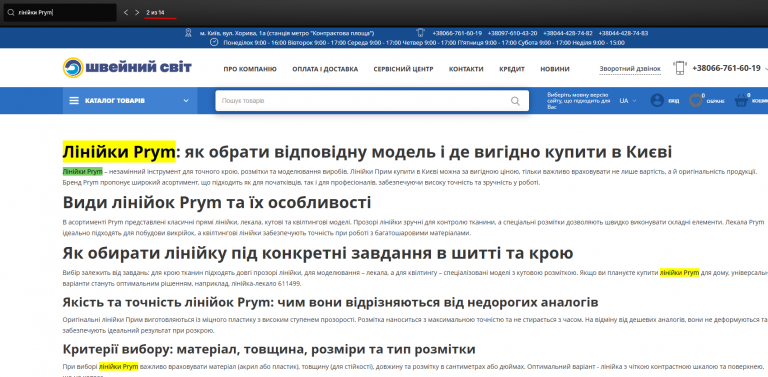Click paragraph starting 'Вибір залежить від завдань'
The height and width of the screenshot is (377, 768).
[415, 278]
